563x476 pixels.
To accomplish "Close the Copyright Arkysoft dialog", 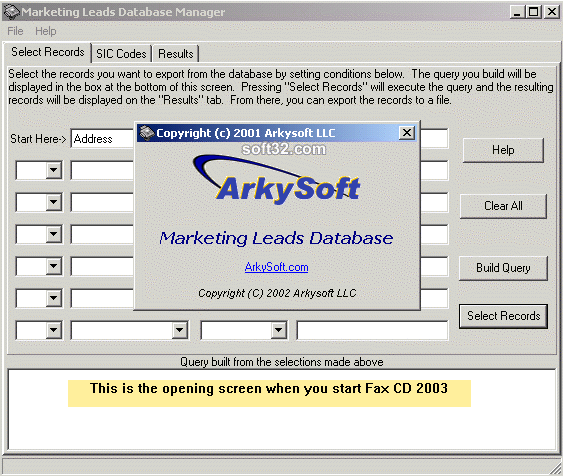I will click(406, 133).
